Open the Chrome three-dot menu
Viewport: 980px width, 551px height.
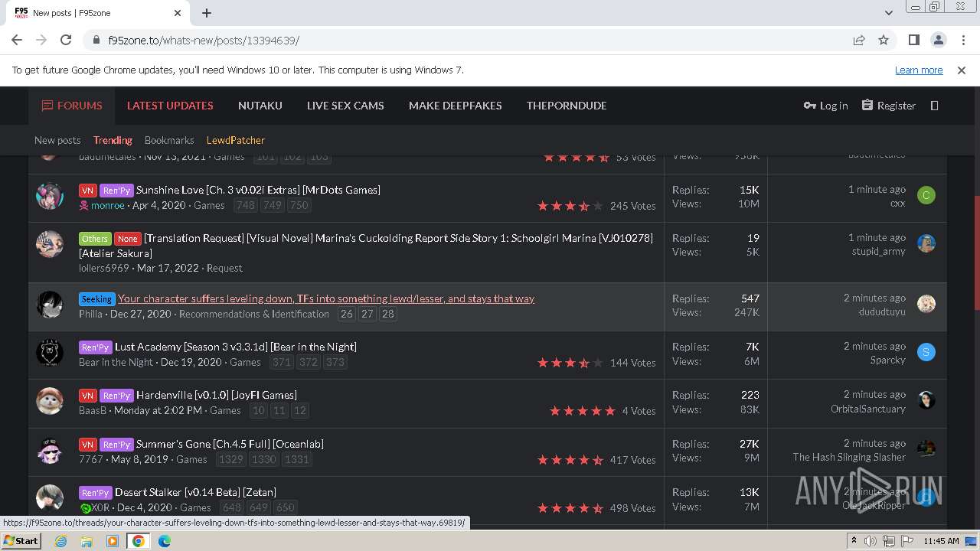(962, 40)
